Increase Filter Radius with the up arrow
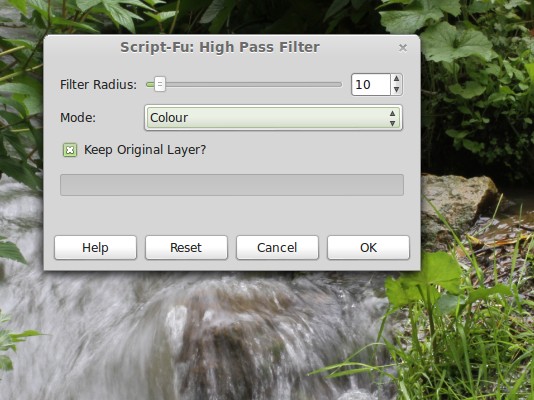 [396, 79]
